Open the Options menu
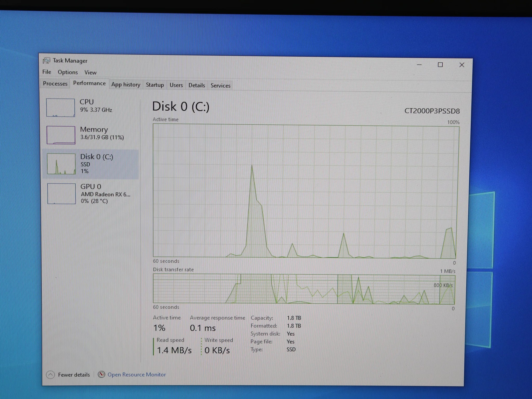The image size is (532, 399). pos(68,72)
